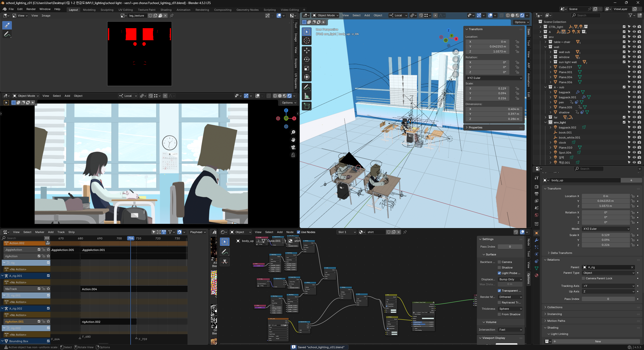
Task: Open the Render menu
Action: [31, 9]
